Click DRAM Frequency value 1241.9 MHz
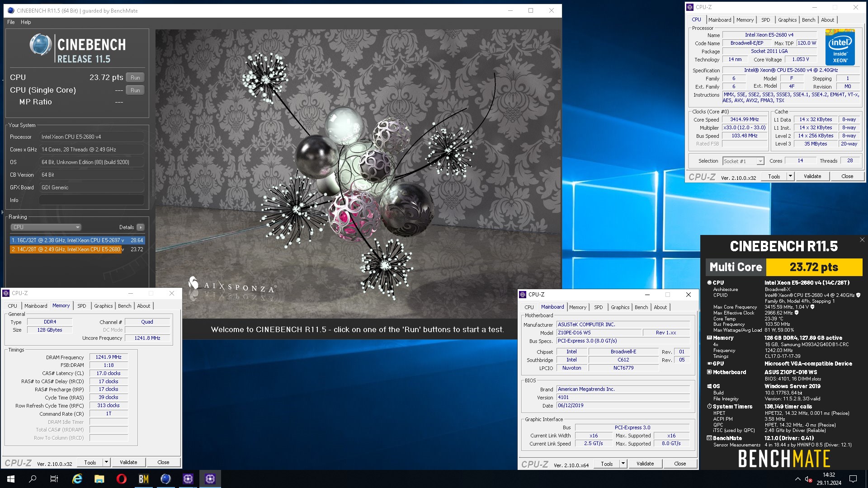This screenshot has width=868, height=488. point(108,357)
